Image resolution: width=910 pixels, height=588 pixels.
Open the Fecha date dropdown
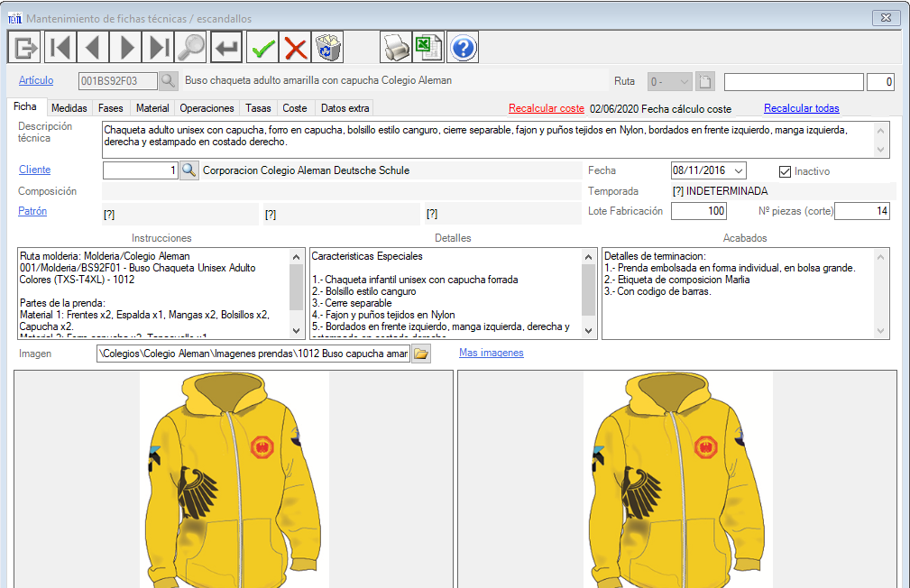click(739, 170)
